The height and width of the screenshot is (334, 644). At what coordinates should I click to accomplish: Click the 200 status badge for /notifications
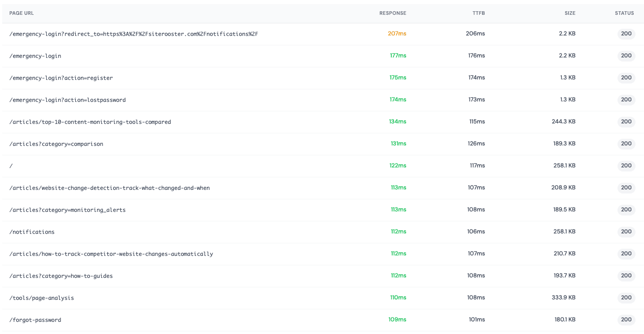626,232
